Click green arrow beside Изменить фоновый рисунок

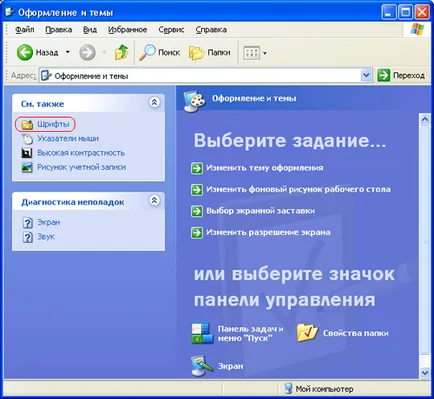tap(197, 190)
